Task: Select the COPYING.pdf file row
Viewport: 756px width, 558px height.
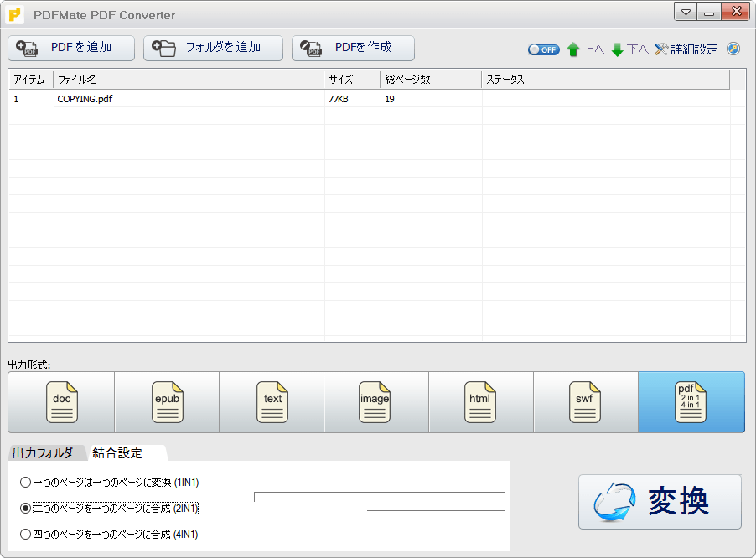Action: pos(370,99)
